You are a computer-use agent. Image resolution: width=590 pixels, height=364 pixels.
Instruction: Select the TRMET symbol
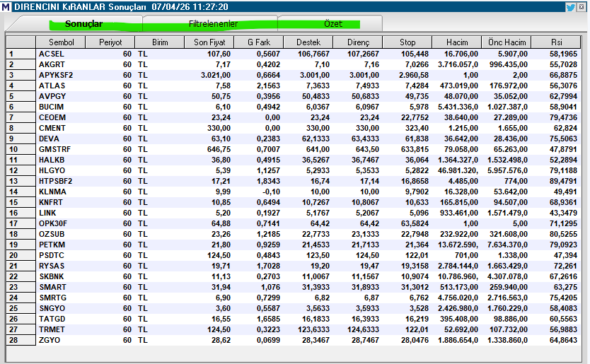52,329
